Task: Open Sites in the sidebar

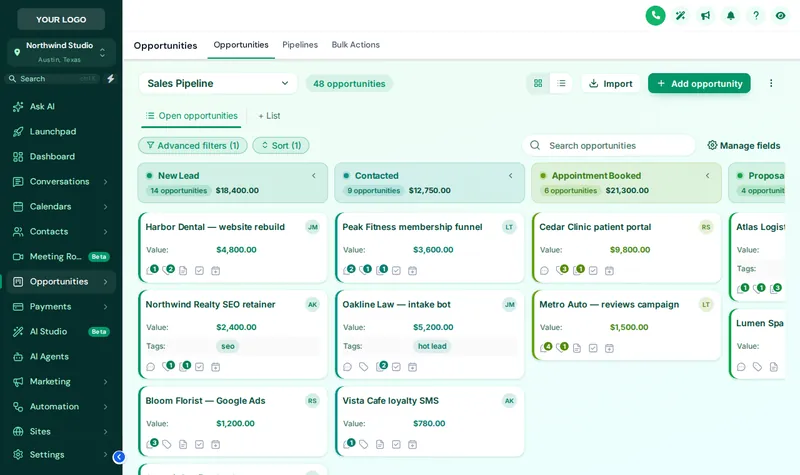Action: [61, 431]
